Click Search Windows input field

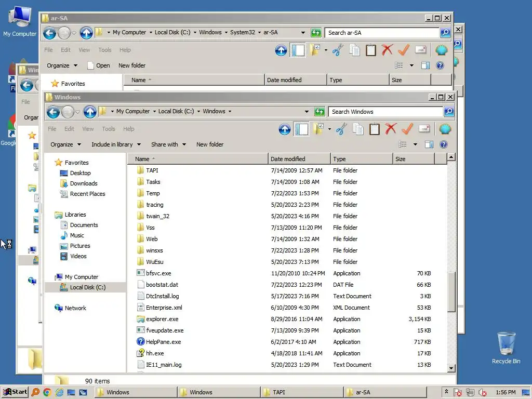tap(386, 112)
